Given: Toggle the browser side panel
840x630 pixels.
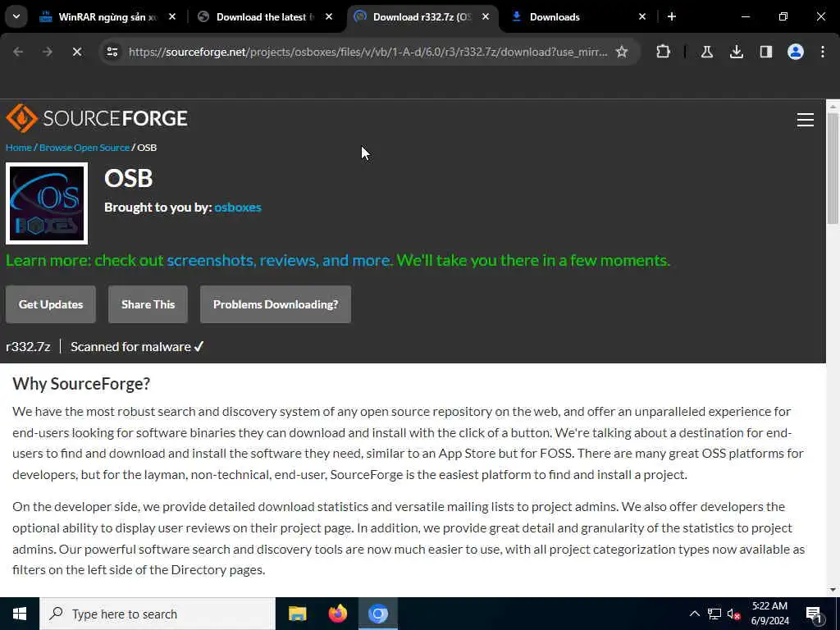Looking at the screenshot, I should coord(766,52).
